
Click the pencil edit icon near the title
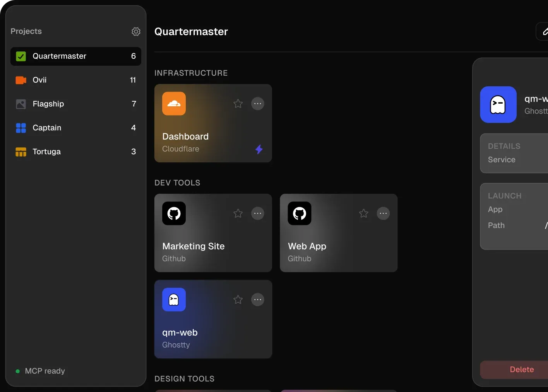[x=545, y=31]
